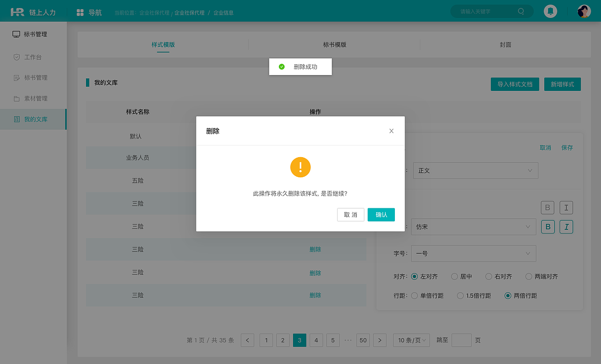
Task: Click the search magnifier icon in keyword field
Action: (x=521, y=11)
